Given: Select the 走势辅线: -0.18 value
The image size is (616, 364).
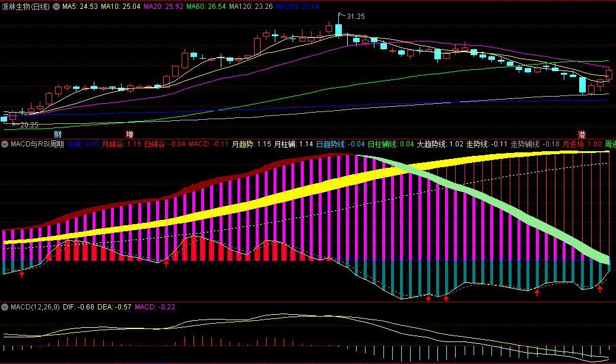Looking at the screenshot, I should coord(535,144).
